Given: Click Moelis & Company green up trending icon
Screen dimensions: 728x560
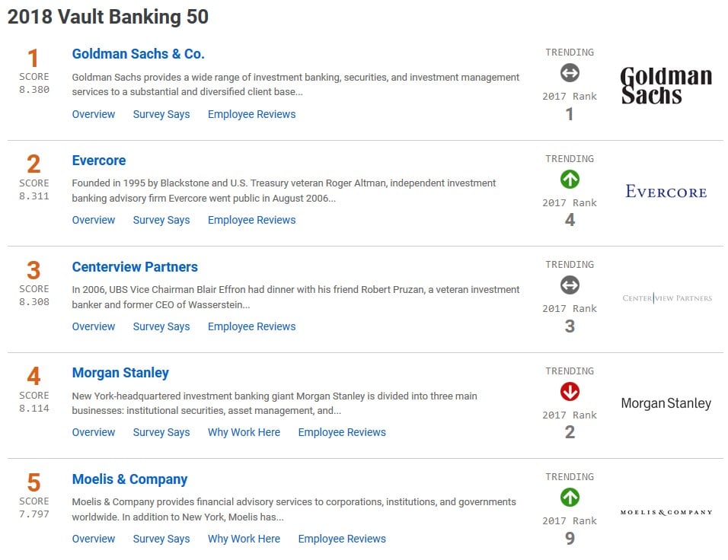Looking at the screenshot, I should 570,498.
